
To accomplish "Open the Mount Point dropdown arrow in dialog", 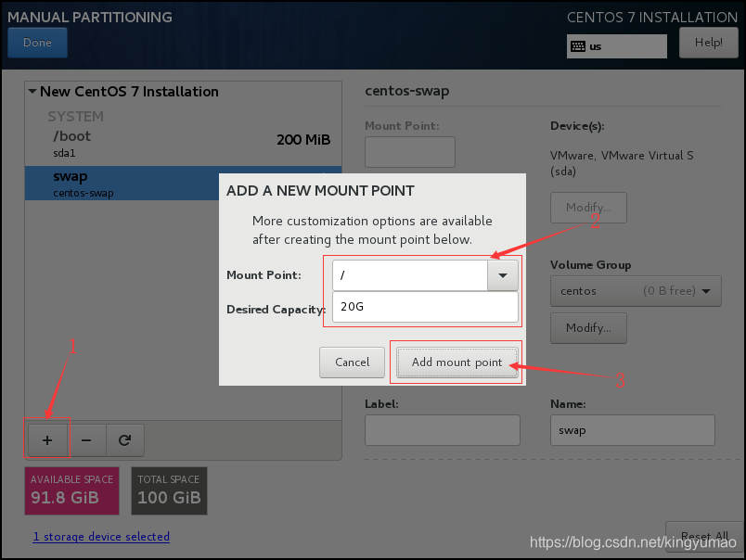I will coord(502,275).
